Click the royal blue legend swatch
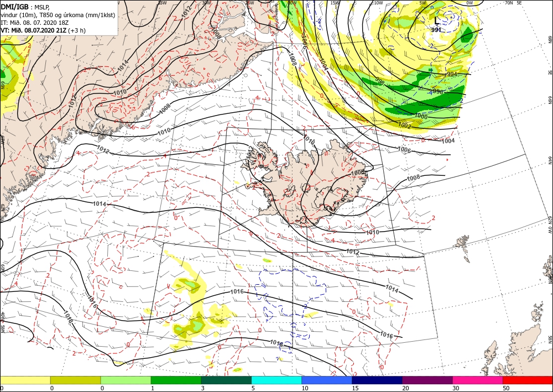The image size is (553, 392). pyautogui.click(x=327, y=380)
